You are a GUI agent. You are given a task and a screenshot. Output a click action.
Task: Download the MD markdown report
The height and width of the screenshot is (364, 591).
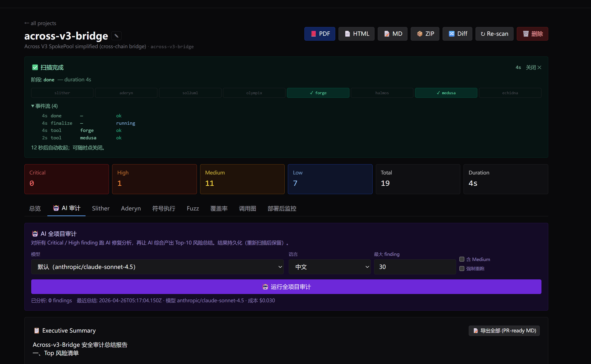(392, 34)
